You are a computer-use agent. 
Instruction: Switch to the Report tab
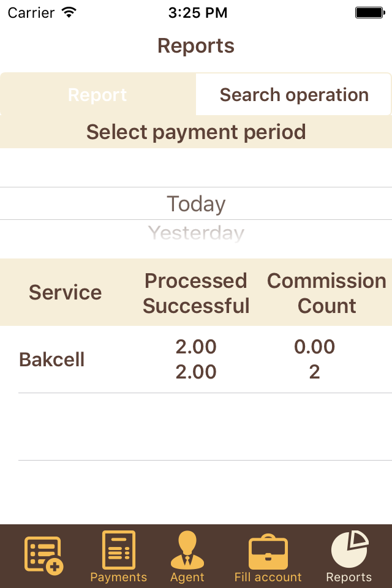coord(98,95)
